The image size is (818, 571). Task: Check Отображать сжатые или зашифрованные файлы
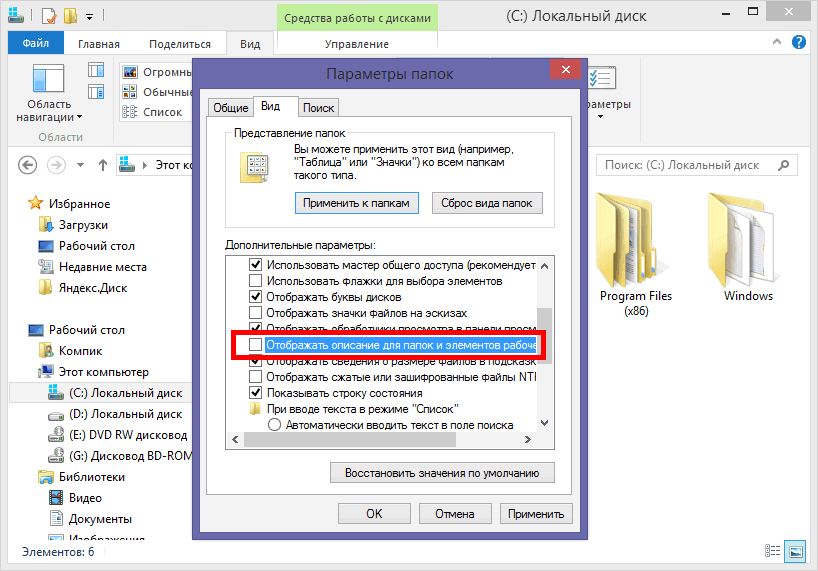click(x=255, y=376)
